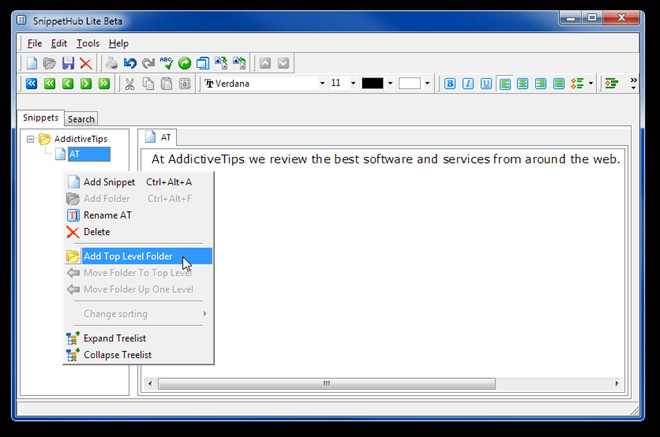The height and width of the screenshot is (437, 660).
Task: Click the gray up arrow toolbar button
Action: 265,63
